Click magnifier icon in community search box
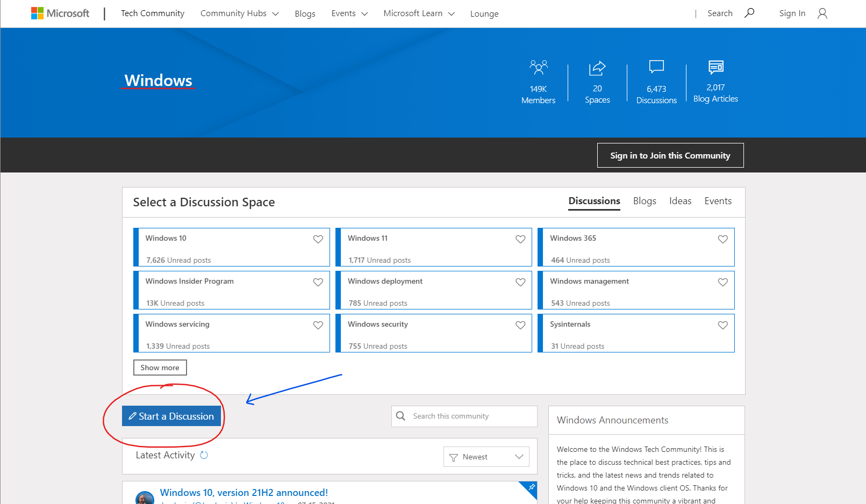Image resolution: width=866 pixels, height=504 pixels. (x=400, y=416)
